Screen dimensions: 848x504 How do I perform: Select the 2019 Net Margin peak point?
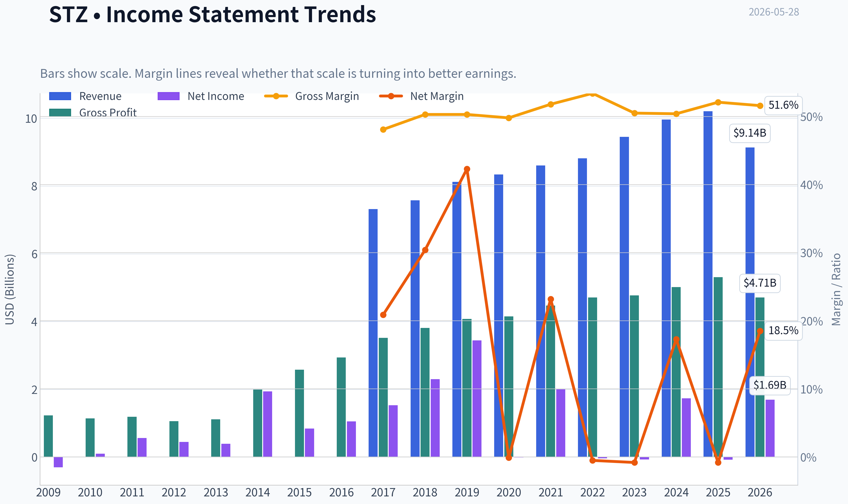point(467,169)
